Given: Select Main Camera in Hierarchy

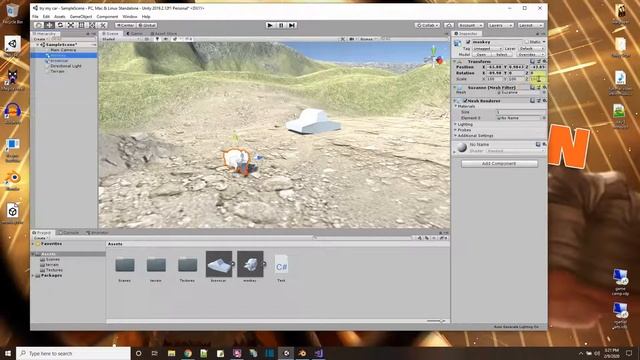Looking at the screenshot, I should click(x=63, y=50).
